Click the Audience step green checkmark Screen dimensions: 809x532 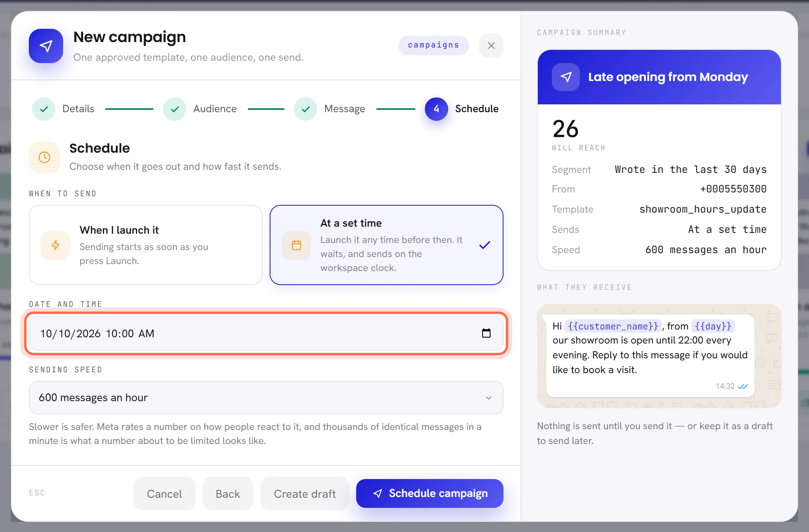point(175,109)
